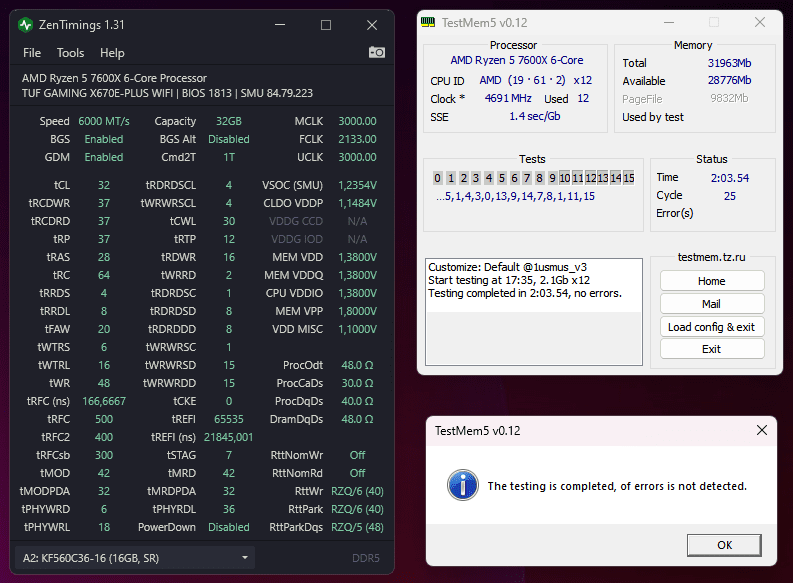This screenshot has width=793, height=583.
Task: Click the Available memory value 28776Mb
Action: pos(729,80)
